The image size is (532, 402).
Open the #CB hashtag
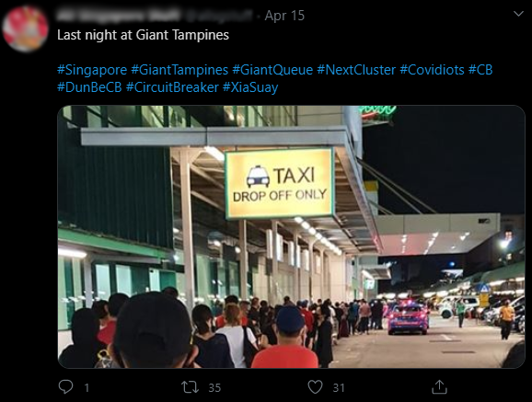point(480,70)
